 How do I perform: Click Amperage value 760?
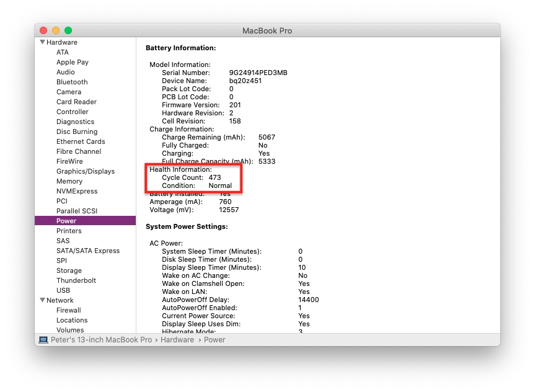[x=225, y=202]
